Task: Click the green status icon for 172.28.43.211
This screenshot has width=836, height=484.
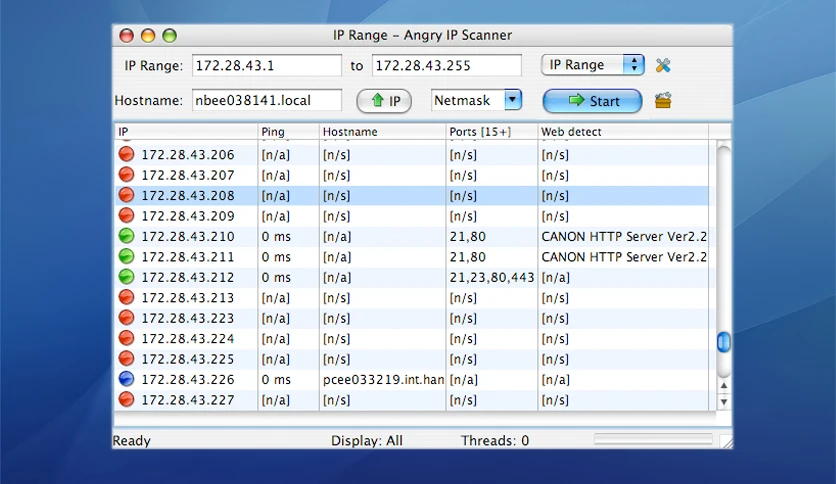Action: point(126,256)
